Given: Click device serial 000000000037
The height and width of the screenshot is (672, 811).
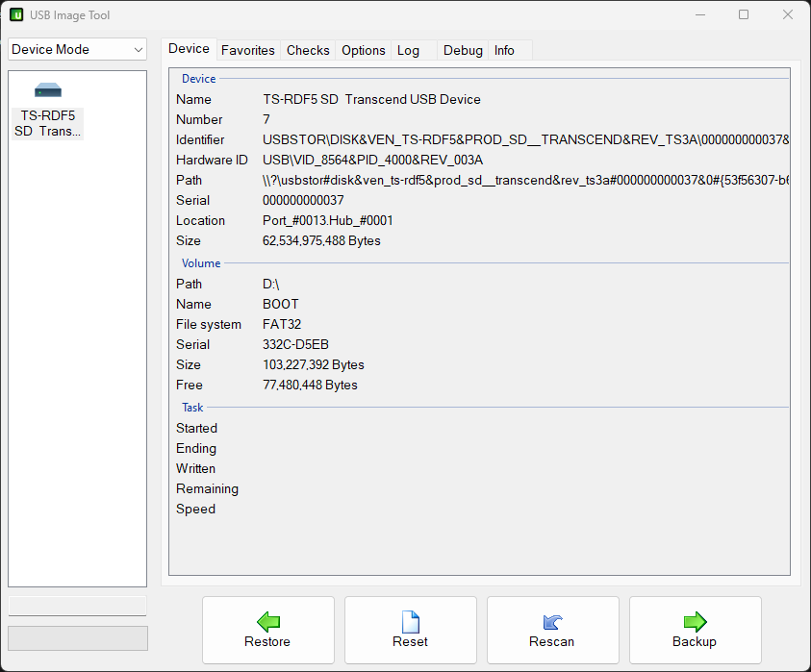Looking at the screenshot, I should click(303, 200).
